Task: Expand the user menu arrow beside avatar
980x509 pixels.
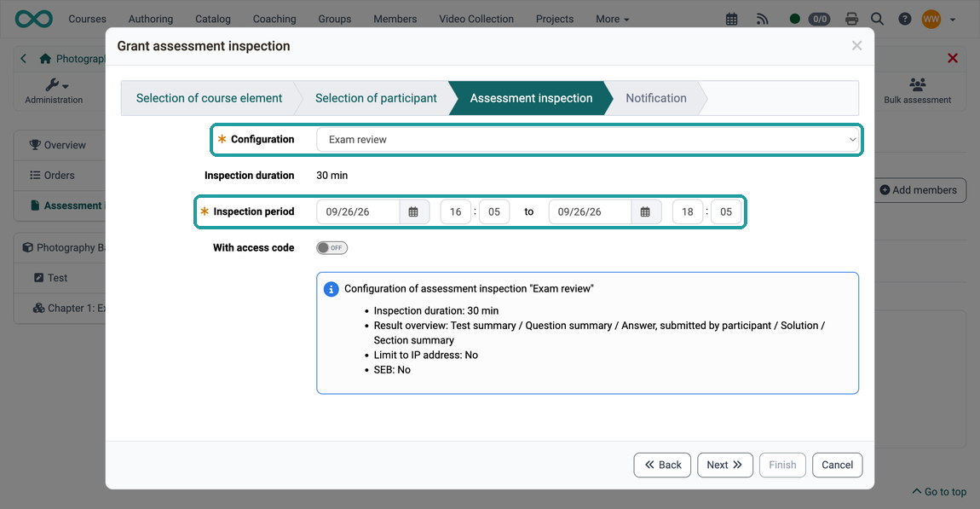Action: click(x=953, y=20)
